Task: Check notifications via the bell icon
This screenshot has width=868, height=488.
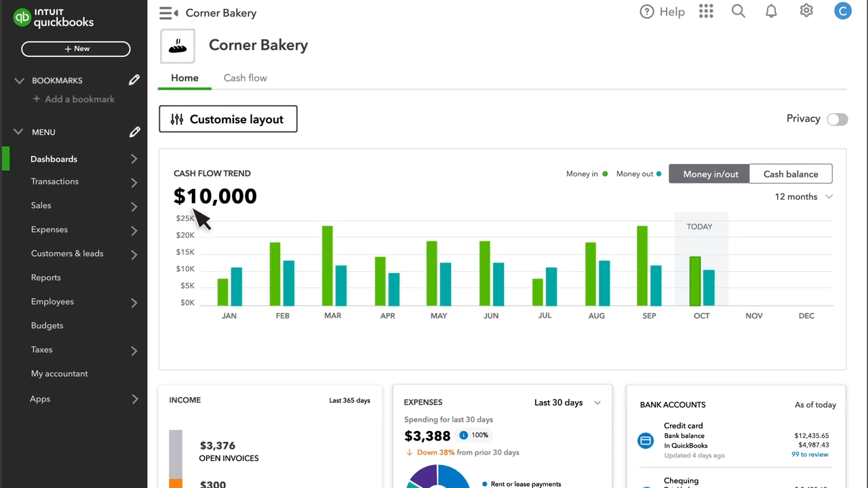Action: tap(771, 12)
